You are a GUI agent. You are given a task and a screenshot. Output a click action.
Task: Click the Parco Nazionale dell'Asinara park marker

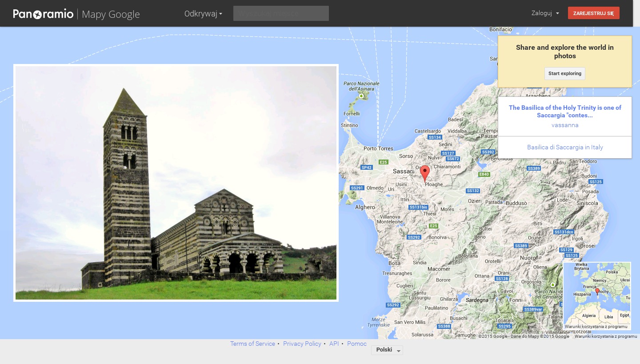click(x=361, y=96)
